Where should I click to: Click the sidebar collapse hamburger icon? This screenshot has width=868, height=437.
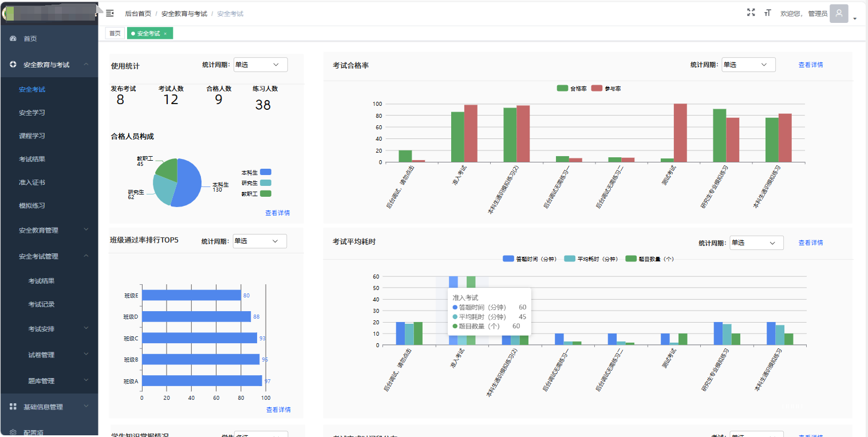[x=110, y=13]
